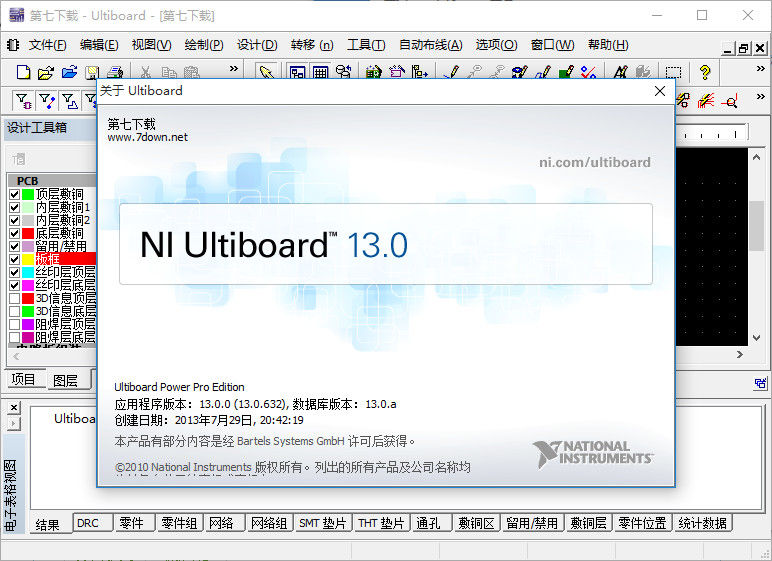Click the cut scissors icon
Screen dimensions: 772x561
pos(145,72)
